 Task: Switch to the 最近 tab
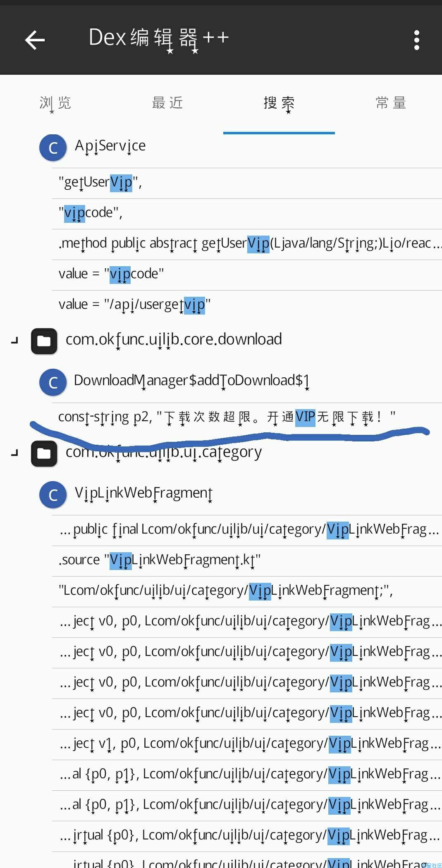tap(167, 103)
